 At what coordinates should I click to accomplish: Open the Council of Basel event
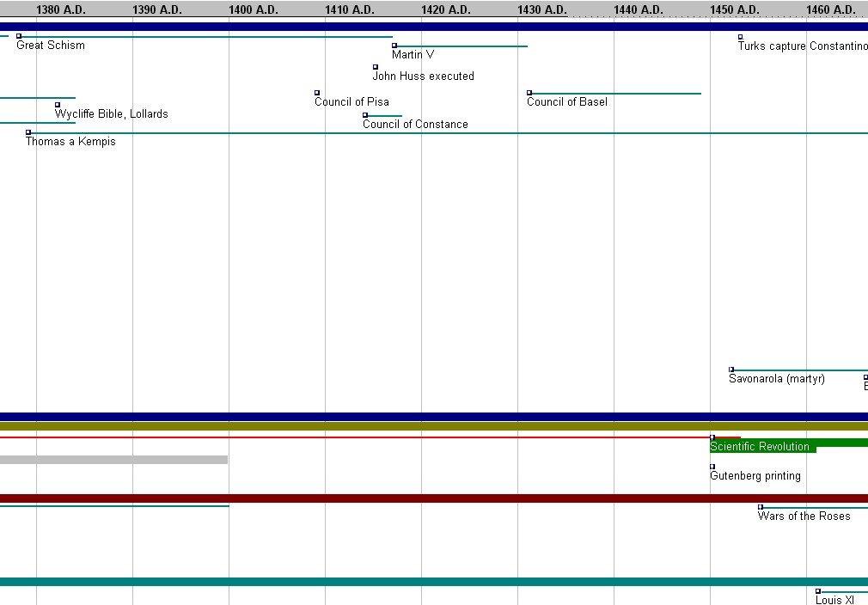(x=566, y=102)
